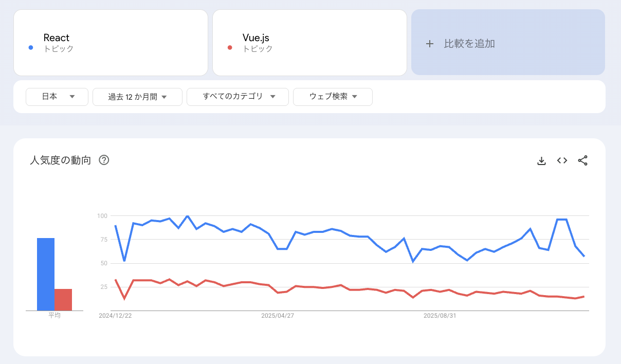Open the 日本 region dropdown
Screen dimensions: 621x364
tap(57, 97)
